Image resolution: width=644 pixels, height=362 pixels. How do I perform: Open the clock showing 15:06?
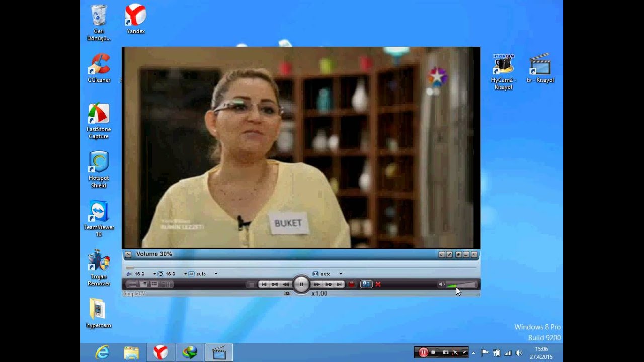click(x=541, y=353)
